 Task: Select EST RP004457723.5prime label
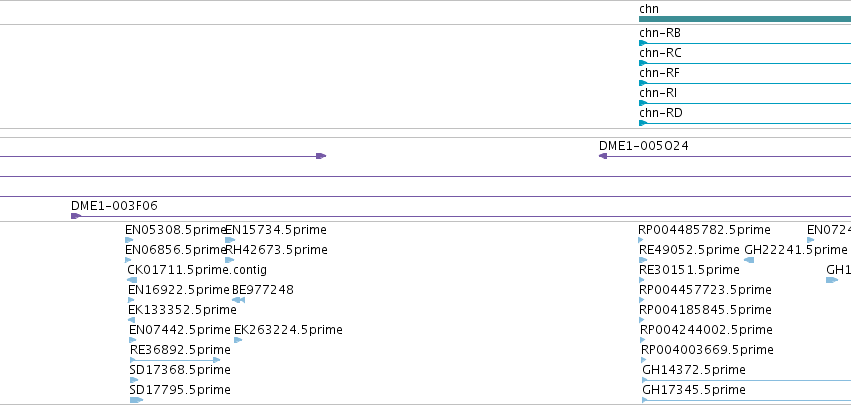coord(706,290)
